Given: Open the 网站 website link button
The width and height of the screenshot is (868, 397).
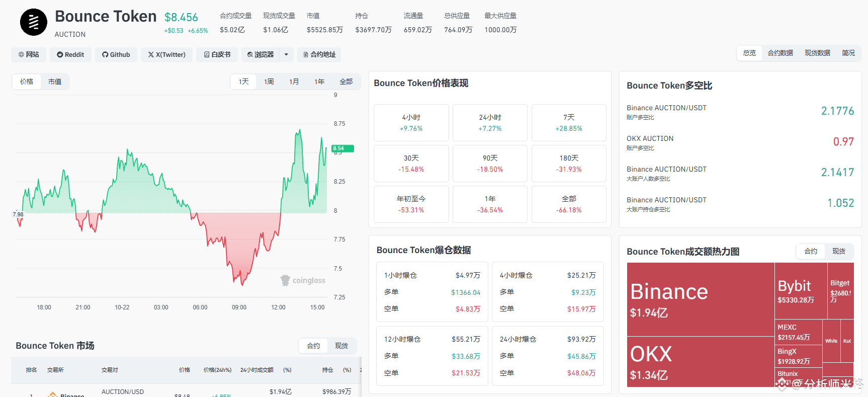Looking at the screenshot, I should (29, 54).
